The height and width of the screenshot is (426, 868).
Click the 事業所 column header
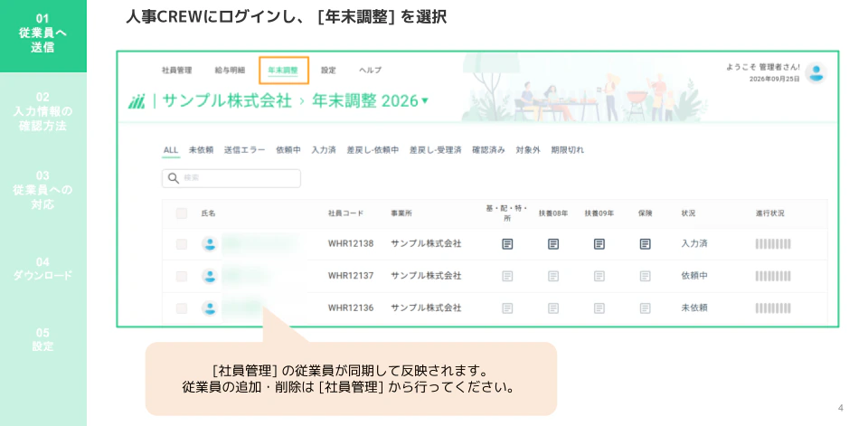(x=401, y=213)
